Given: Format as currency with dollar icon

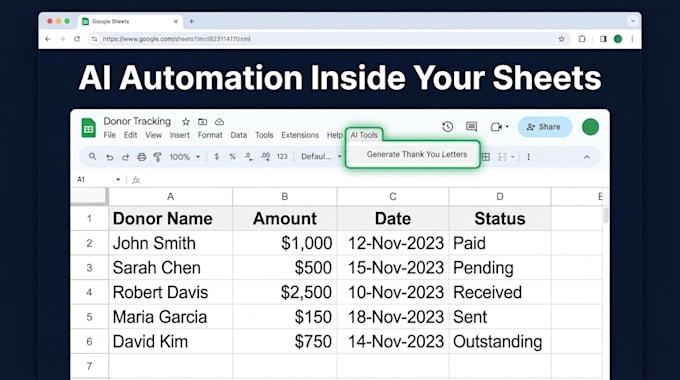Looking at the screenshot, I should point(216,157).
